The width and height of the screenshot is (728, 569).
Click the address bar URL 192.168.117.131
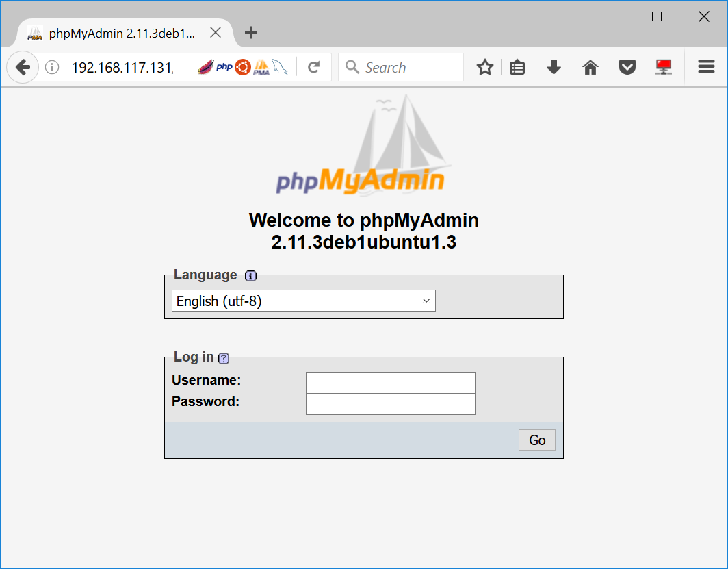tap(122, 68)
